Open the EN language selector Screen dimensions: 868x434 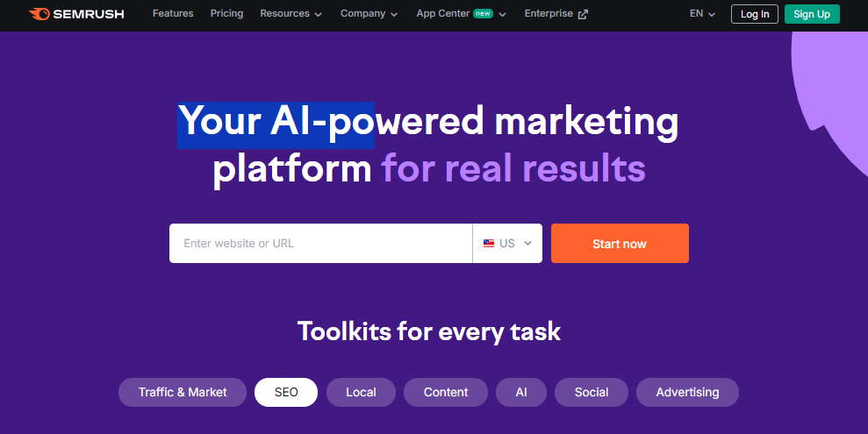tap(702, 14)
